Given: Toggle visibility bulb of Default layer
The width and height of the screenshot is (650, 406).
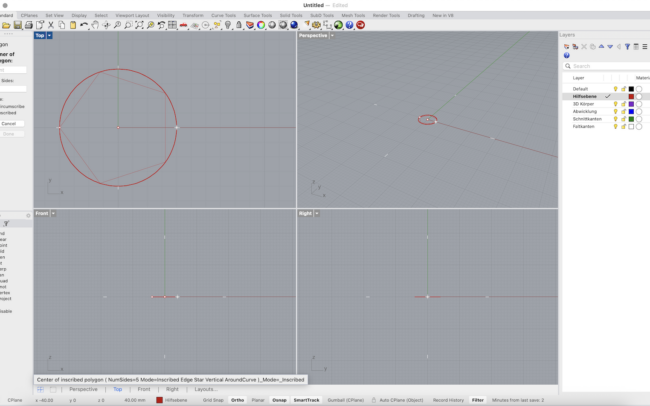Looking at the screenshot, I should tap(616, 89).
